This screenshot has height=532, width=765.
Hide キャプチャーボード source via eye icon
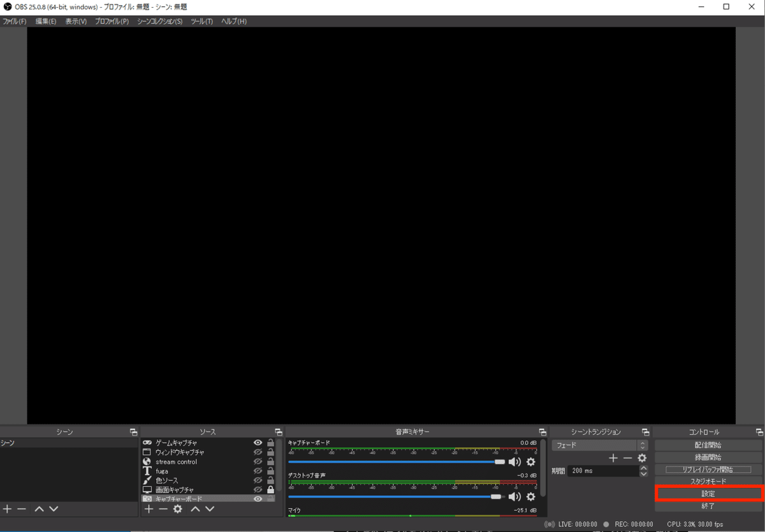point(258,498)
